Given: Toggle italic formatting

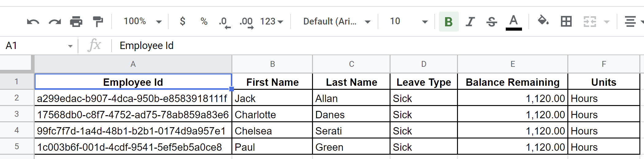Looking at the screenshot, I should coord(470,22).
